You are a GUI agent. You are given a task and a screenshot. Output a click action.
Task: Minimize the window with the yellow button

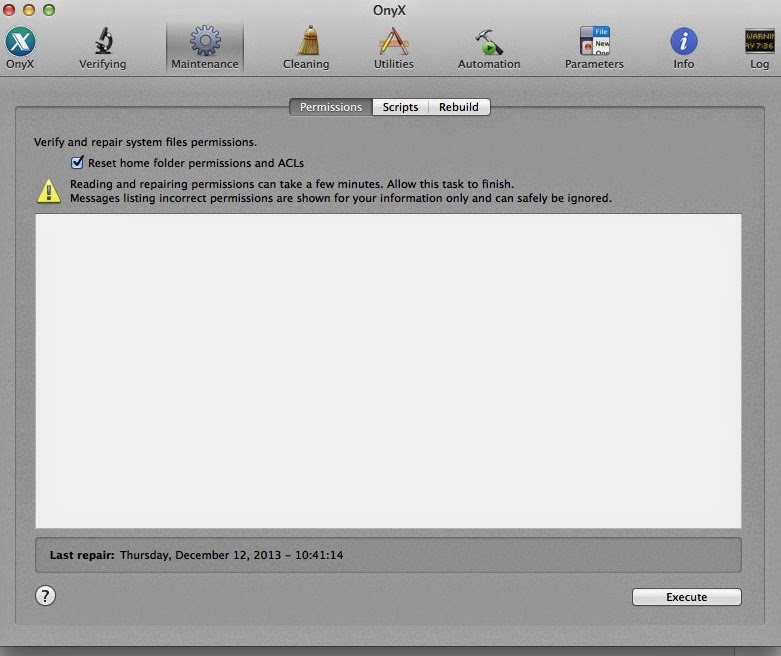(x=29, y=9)
